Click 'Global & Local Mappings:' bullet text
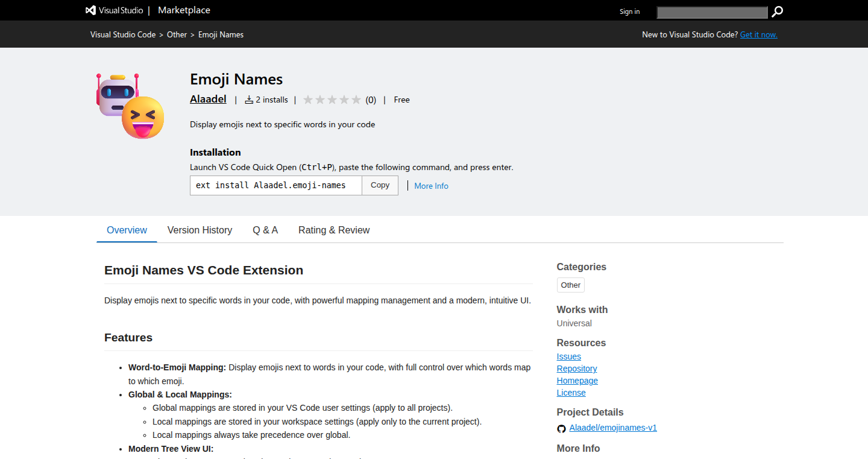 tap(180, 394)
